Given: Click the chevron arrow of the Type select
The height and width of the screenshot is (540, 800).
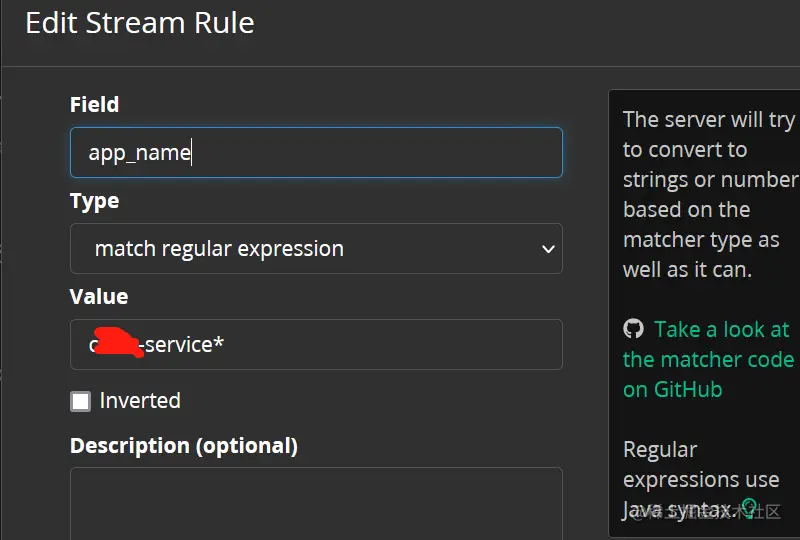Looking at the screenshot, I should (x=547, y=249).
